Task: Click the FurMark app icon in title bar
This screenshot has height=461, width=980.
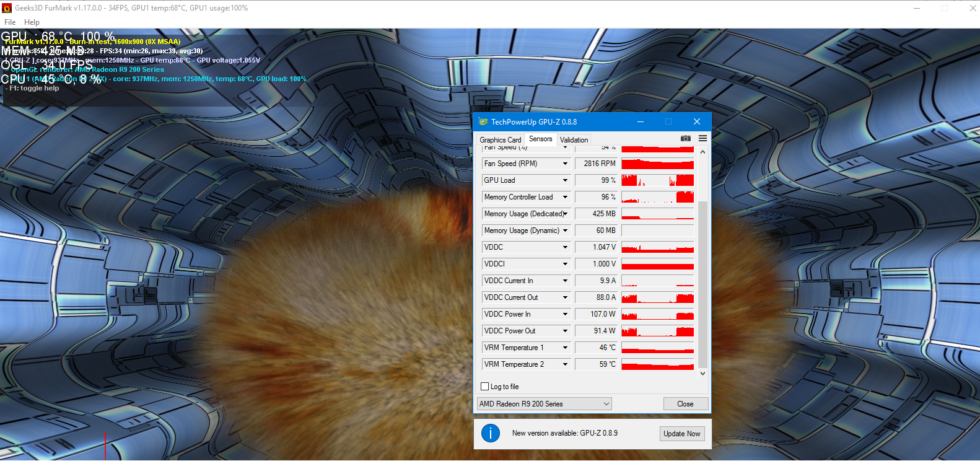Action: 7,8
